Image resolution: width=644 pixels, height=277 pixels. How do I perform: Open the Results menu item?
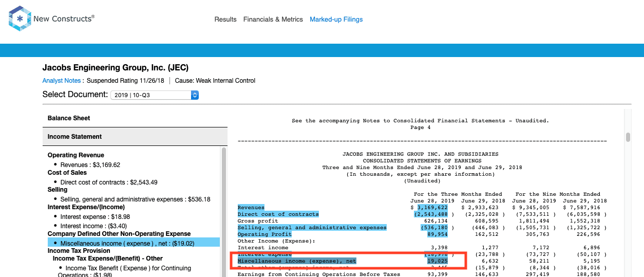click(225, 20)
